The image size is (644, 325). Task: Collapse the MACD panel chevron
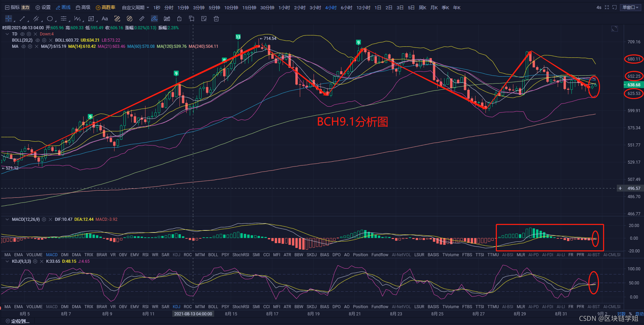point(7,219)
